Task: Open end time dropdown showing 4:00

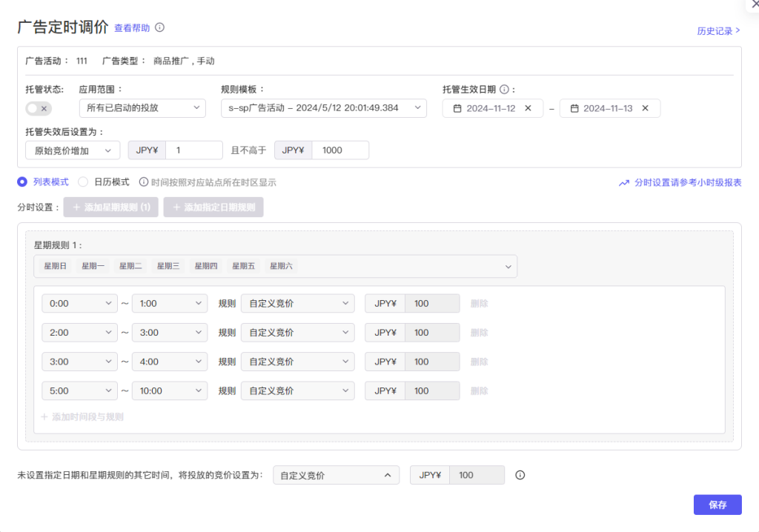Action: coord(170,362)
